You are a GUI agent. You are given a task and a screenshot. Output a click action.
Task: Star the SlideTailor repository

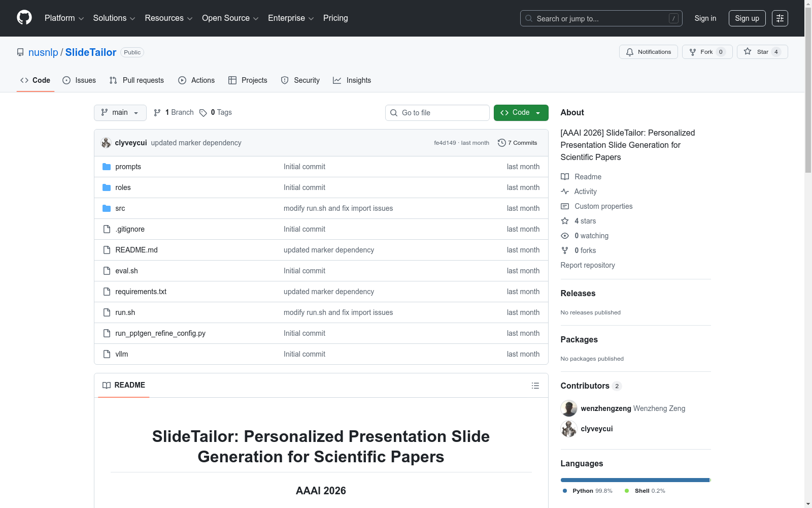762,52
